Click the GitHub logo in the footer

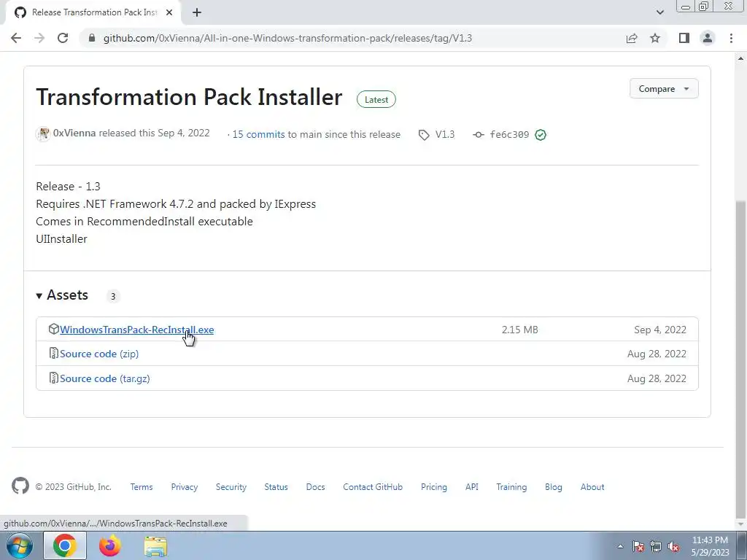(20, 486)
